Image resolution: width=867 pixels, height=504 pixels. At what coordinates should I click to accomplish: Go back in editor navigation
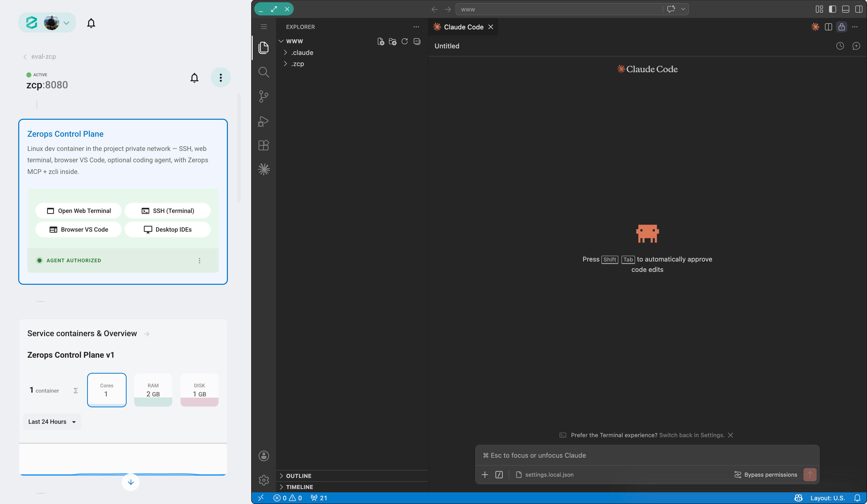[x=435, y=9]
